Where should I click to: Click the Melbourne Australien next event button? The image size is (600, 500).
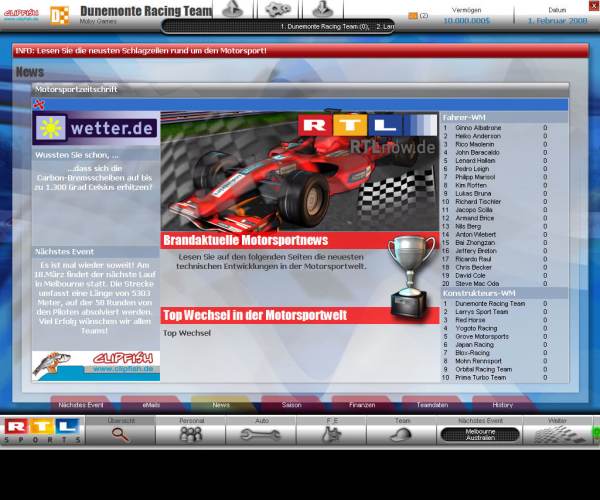pos(480,435)
